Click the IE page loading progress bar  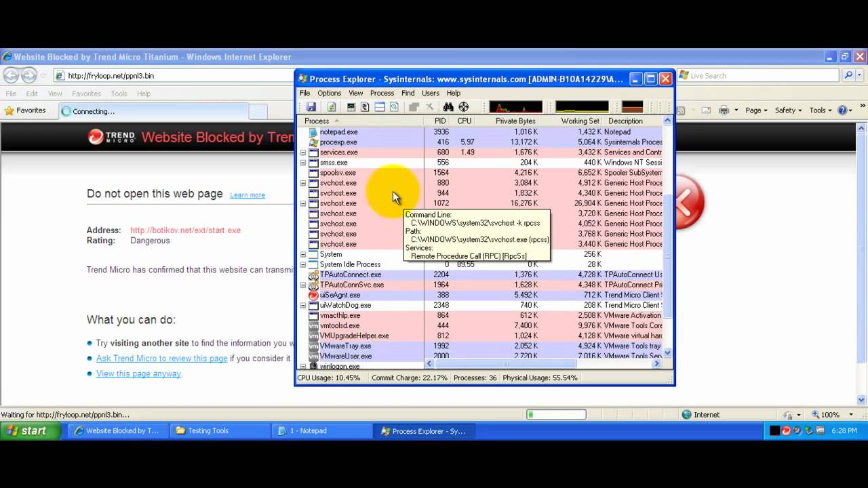pos(556,415)
